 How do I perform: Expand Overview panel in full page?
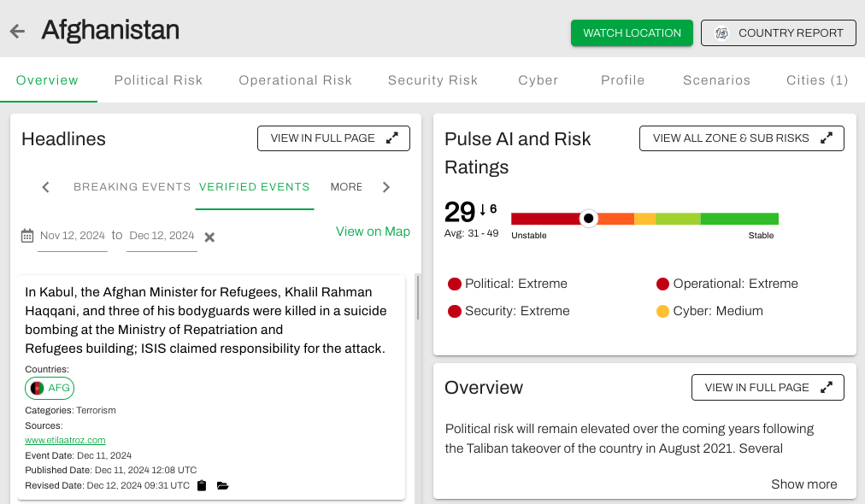click(767, 388)
